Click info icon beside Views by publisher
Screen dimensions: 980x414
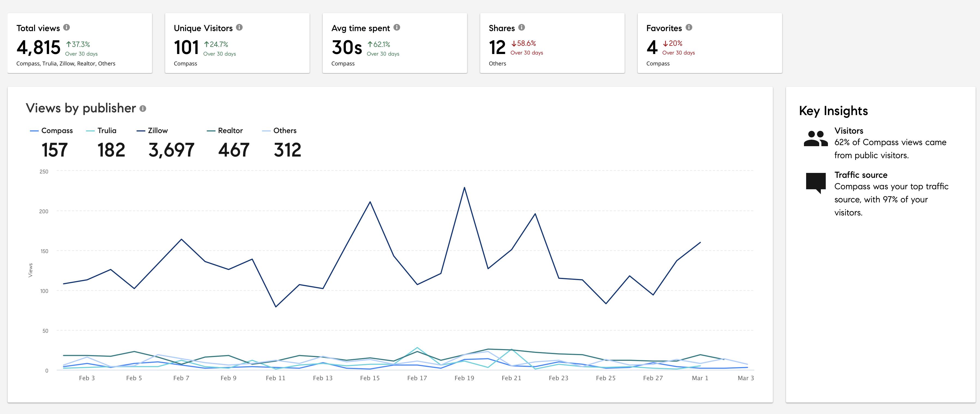[x=143, y=109]
